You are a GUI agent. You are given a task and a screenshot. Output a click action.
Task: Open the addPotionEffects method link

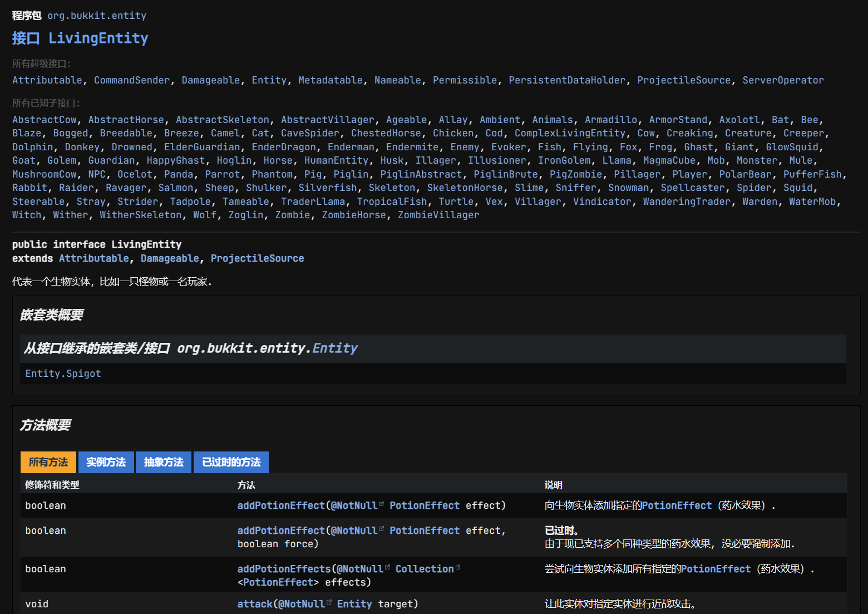(x=284, y=569)
